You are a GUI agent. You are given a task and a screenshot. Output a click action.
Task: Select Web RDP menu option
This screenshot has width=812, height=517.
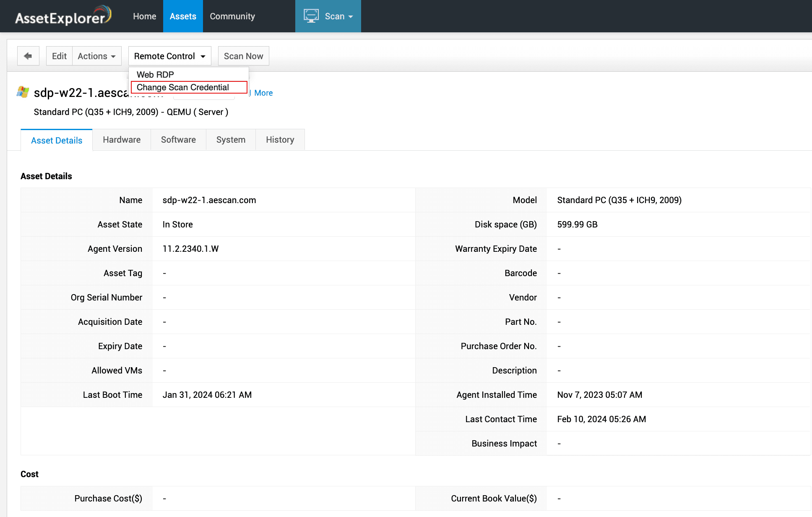[x=155, y=74]
